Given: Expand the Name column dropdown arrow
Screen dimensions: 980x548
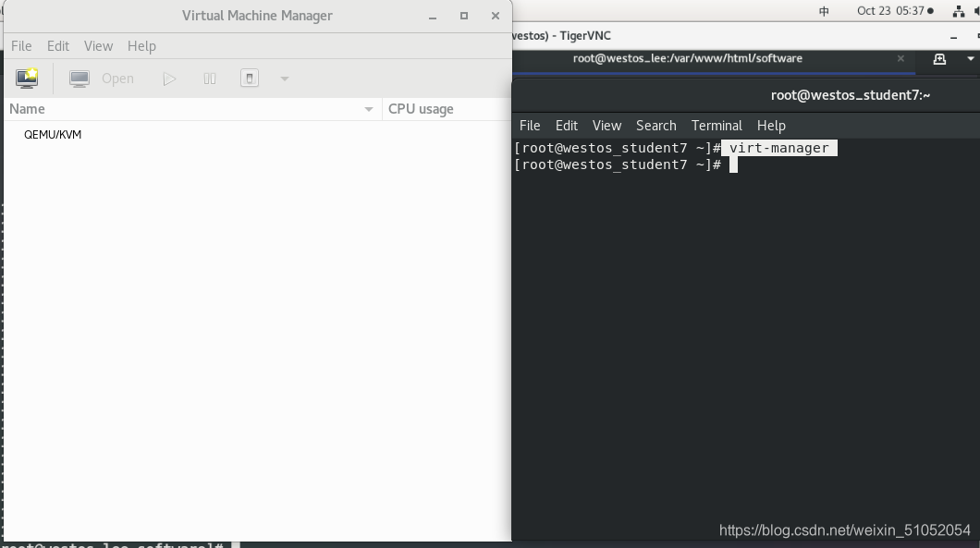Looking at the screenshot, I should pos(369,109).
